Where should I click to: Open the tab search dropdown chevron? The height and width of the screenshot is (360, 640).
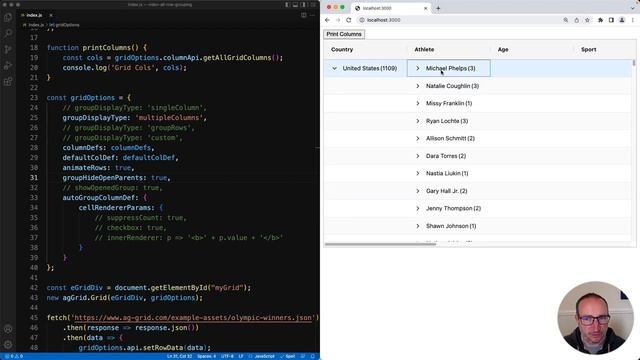coord(633,8)
